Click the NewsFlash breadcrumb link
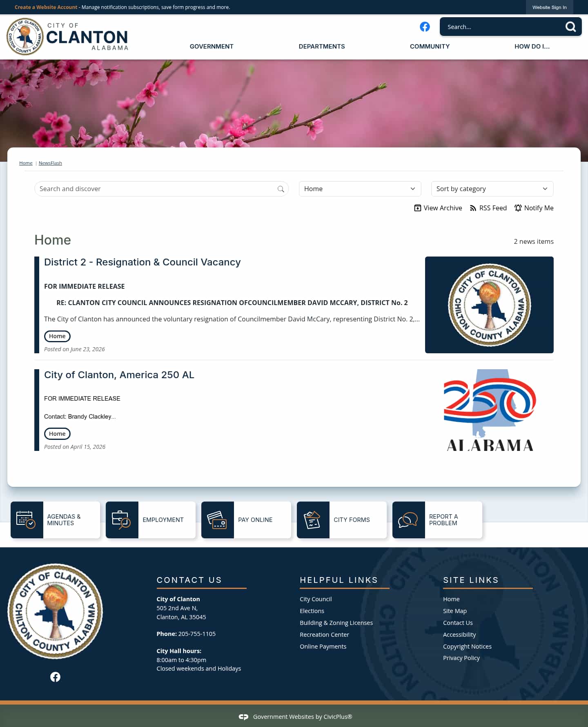Viewport: 588px width, 727px height. (50, 163)
